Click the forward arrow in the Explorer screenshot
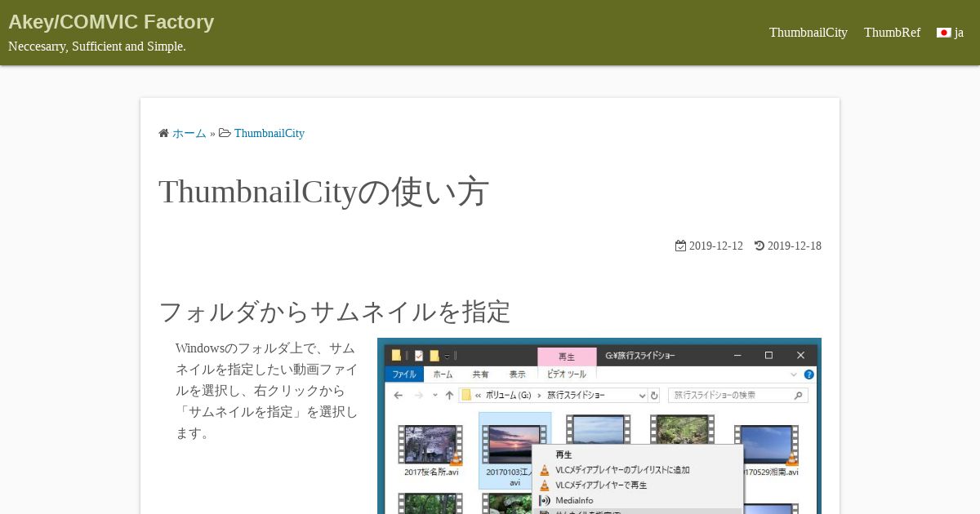The image size is (980, 514). click(418, 395)
